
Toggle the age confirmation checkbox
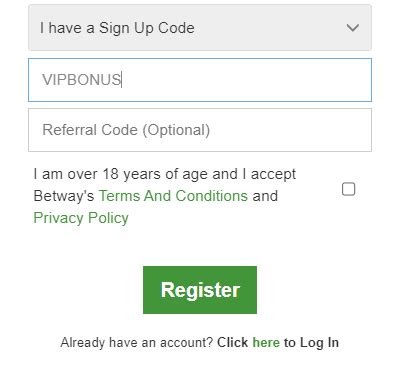(x=348, y=189)
